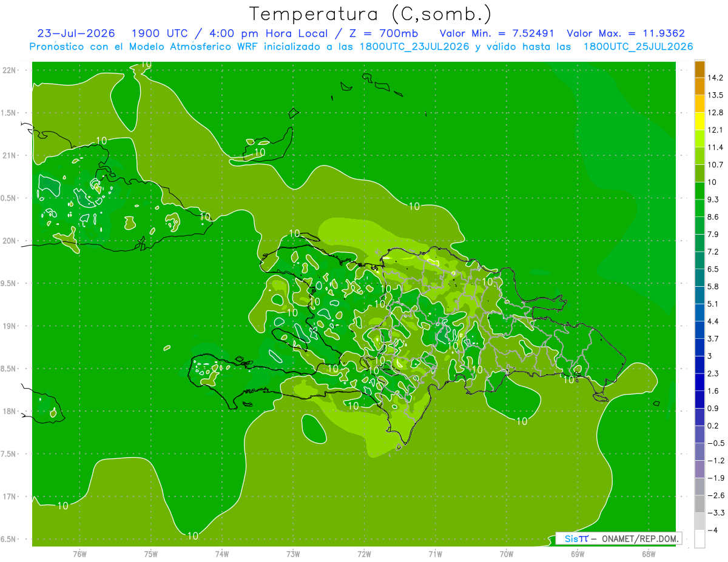
Task: Click the '75W' longitude axis label
Action: click(150, 554)
